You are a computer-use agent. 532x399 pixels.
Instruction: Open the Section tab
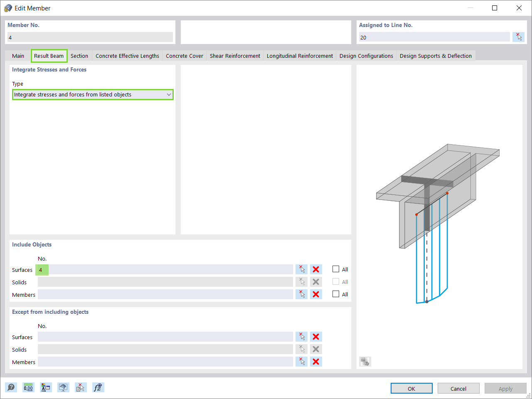[79, 56]
